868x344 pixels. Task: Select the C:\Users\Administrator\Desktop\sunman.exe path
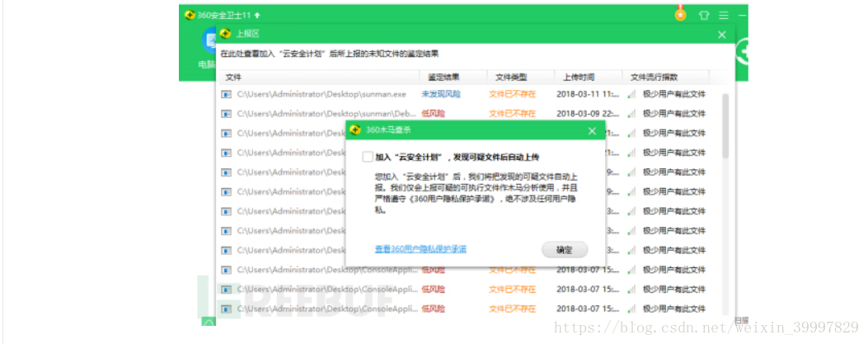pyautogui.click(x=321, y=94)
